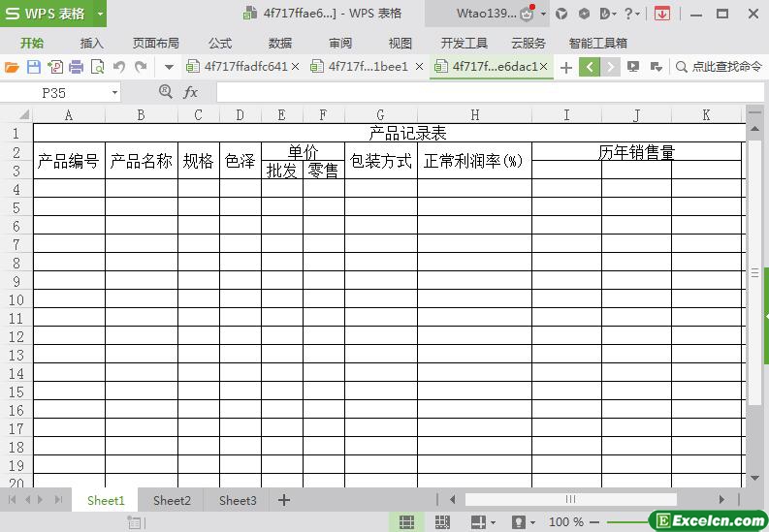The height and width of the screenshot is (532, 769).
Task: Open the 开发工具 ribbon tab
Action: coord(464,43)
